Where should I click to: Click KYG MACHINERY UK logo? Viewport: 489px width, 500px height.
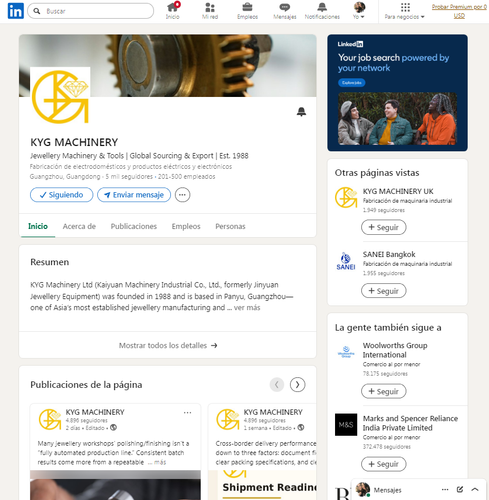346,197
